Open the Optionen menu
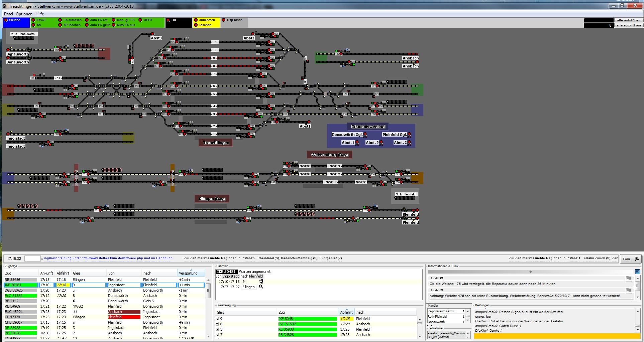Image resolution: width=644 pixels, height=342 pixels. tap(24, 14)
